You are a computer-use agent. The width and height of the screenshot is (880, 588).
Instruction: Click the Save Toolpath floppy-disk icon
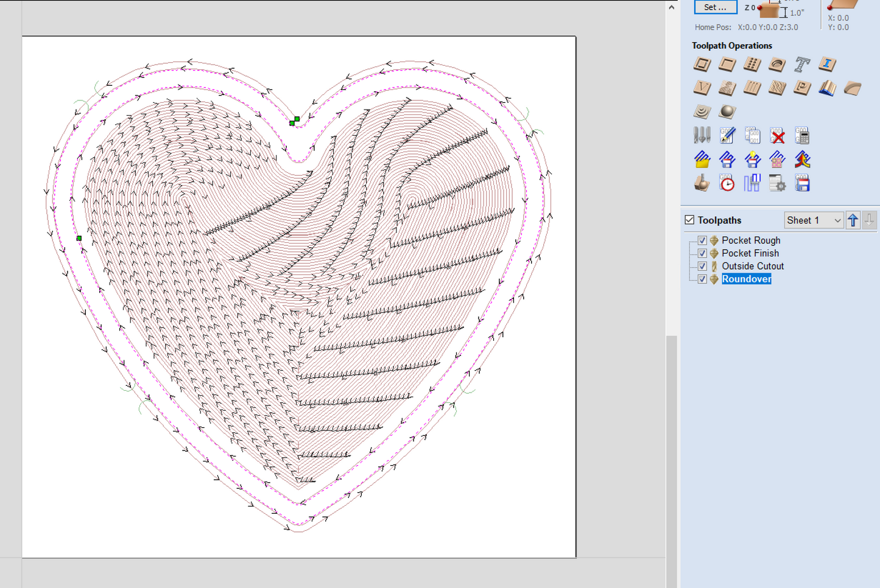pos(802,183)
